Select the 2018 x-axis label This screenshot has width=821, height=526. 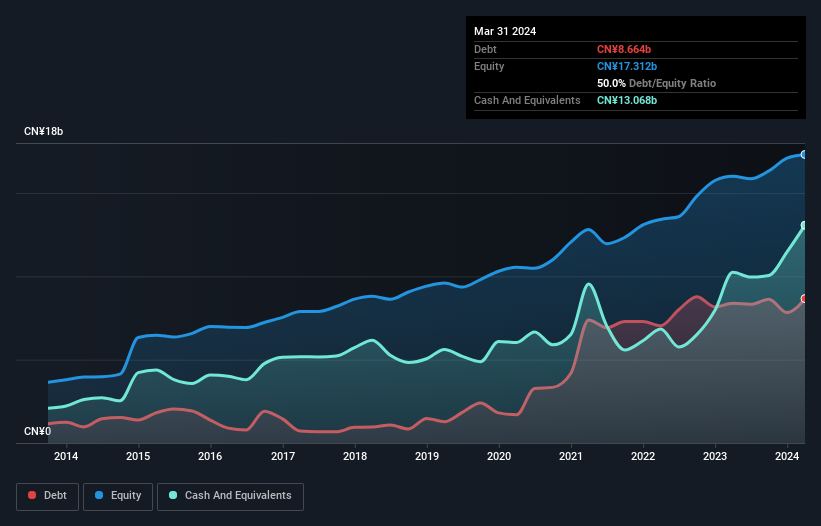355,456
